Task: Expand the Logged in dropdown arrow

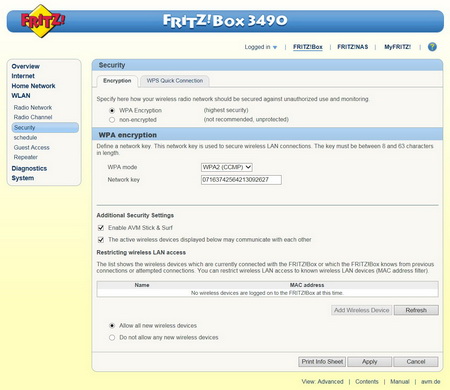Action: 275,47
